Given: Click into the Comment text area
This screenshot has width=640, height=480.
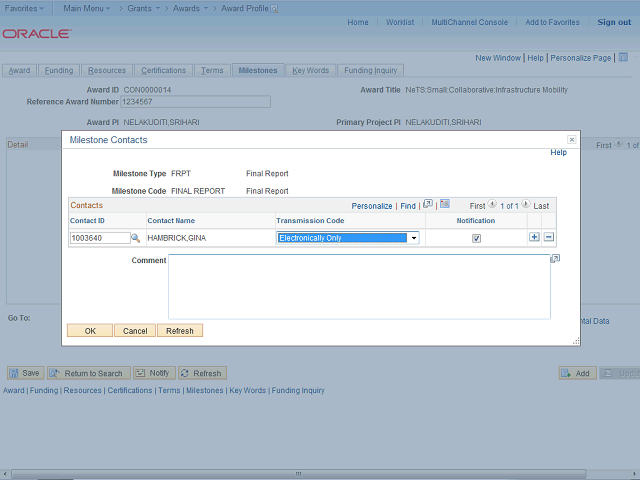Looking at the screenshot, I should tap(358, 286).
